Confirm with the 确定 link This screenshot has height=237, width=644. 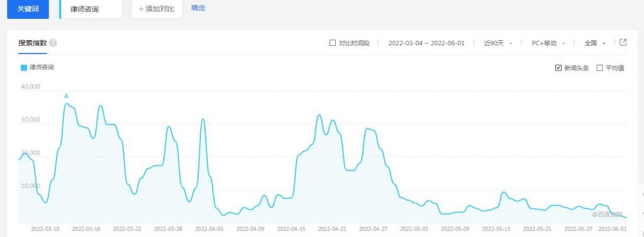pyautogui.click(x=198, y=8)
